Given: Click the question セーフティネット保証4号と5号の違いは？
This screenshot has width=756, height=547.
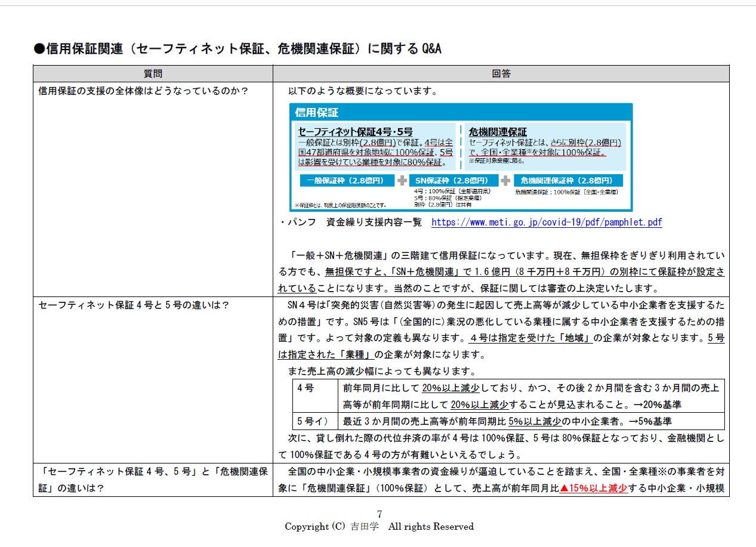Looking at the screenshot, I should point(134,305).
